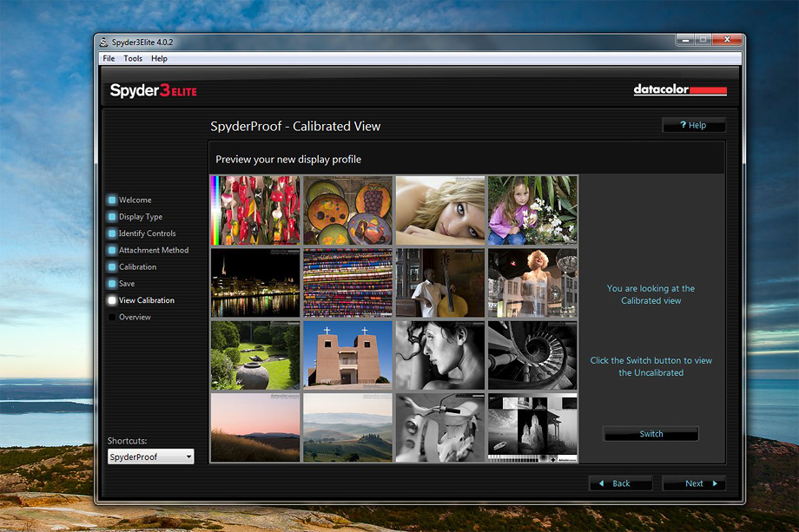This screenshot has height=532, width=799.
Task: Click the Spyder3Elite title bar app icon
Action: (104, 43)
